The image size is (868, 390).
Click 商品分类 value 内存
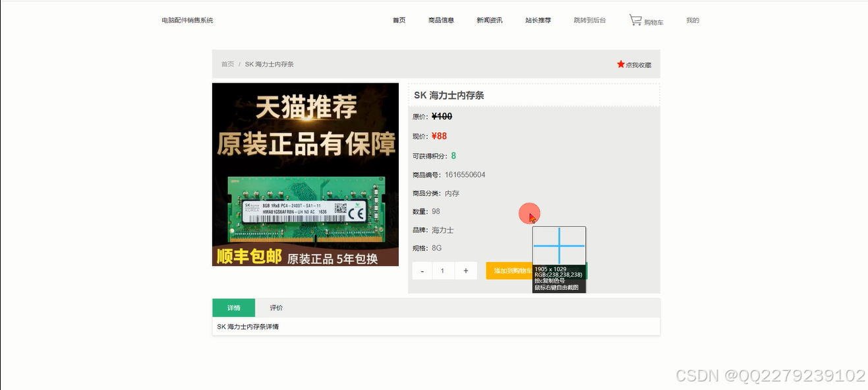452,193
